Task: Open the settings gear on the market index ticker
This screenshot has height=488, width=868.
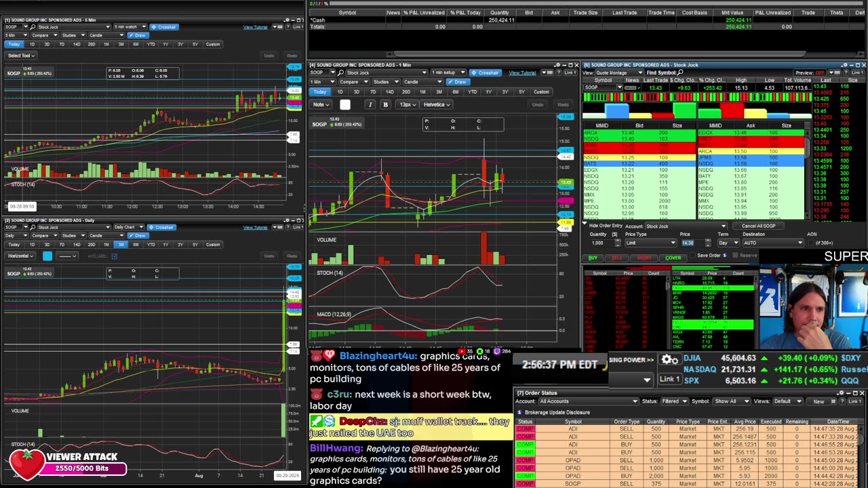Action: coord(669,360)
